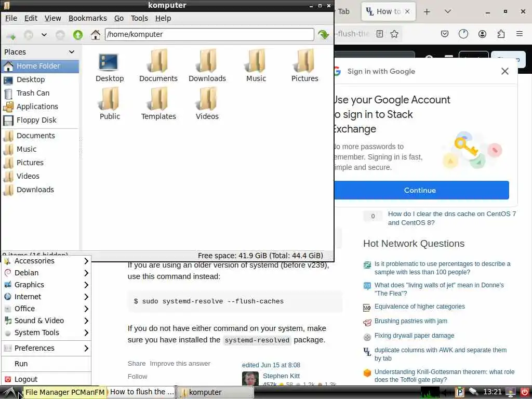532x399 pixels.
Task: Select Home Folder in the Places sidebar
Action: (40, 66)
